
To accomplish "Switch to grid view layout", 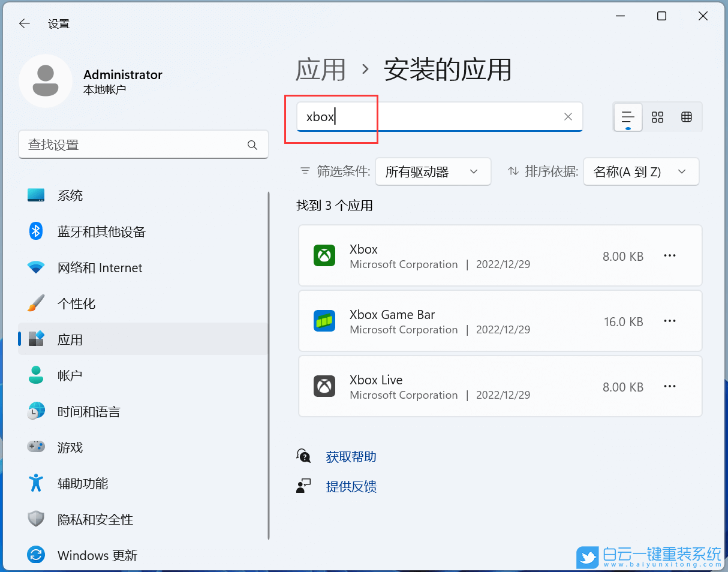I will click(657, 117).
